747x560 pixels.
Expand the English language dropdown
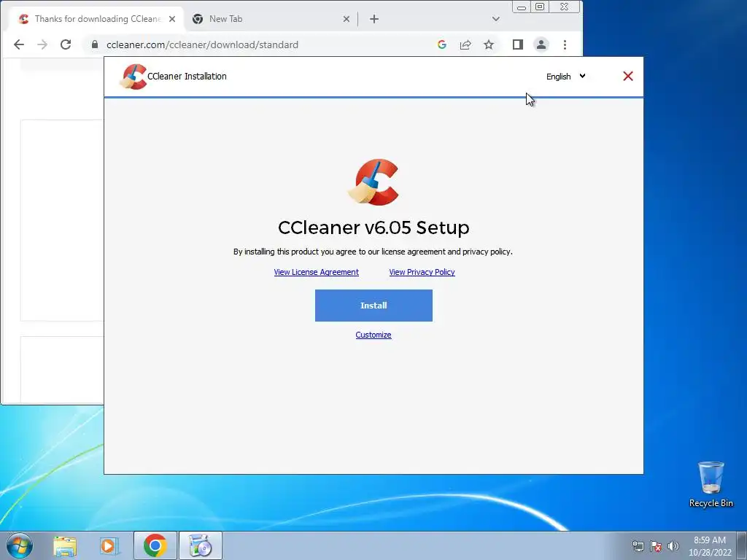click(565, 76)
